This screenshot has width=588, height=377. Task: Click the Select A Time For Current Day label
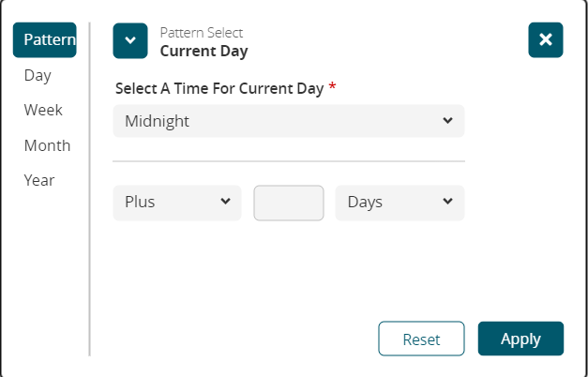219,88
